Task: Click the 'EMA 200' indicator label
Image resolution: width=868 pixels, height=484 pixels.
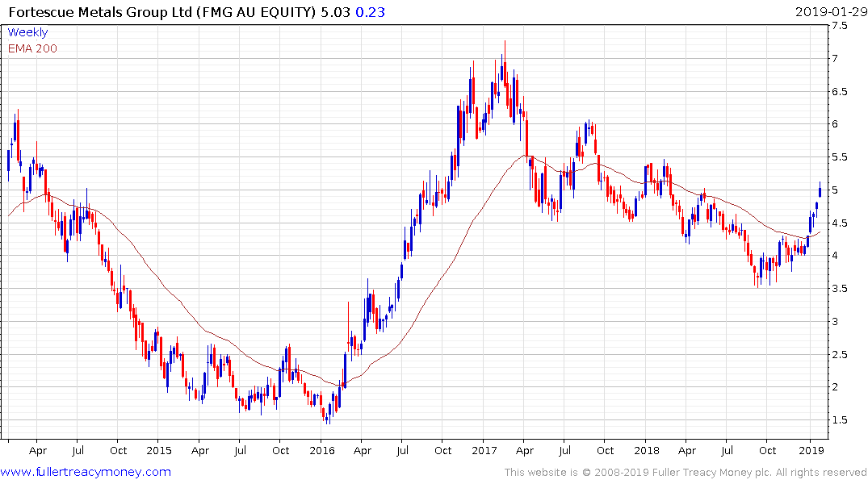Action: (x=32, y=48)
